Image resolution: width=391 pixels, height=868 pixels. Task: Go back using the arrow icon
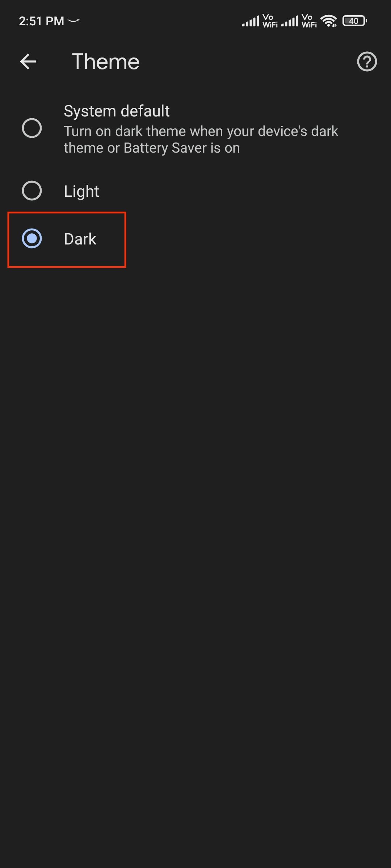pyautogui.click(x=28, y=61)
